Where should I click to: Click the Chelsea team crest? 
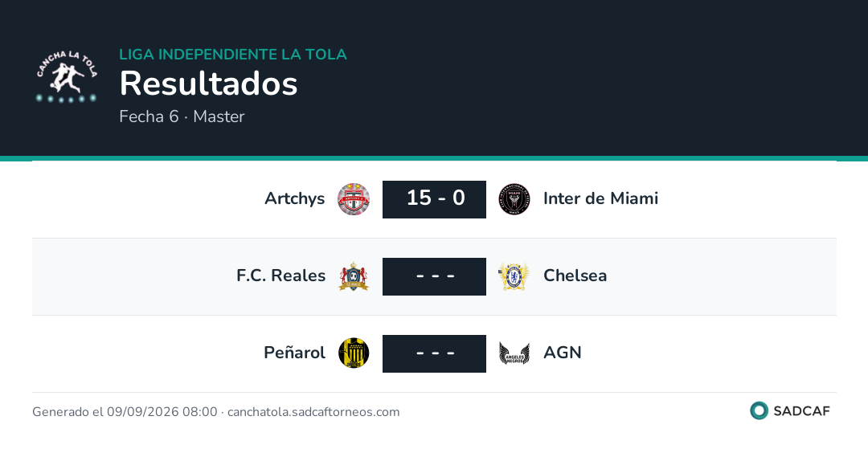pyautogui.click(x=514, y=276)
